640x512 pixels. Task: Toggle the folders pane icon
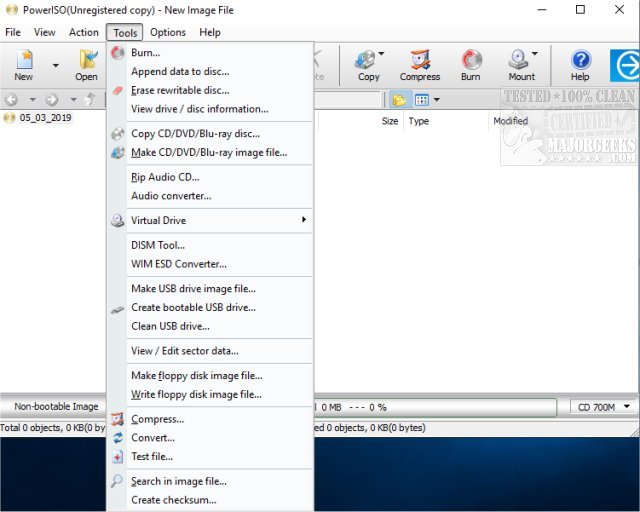[x=399, y=100]
